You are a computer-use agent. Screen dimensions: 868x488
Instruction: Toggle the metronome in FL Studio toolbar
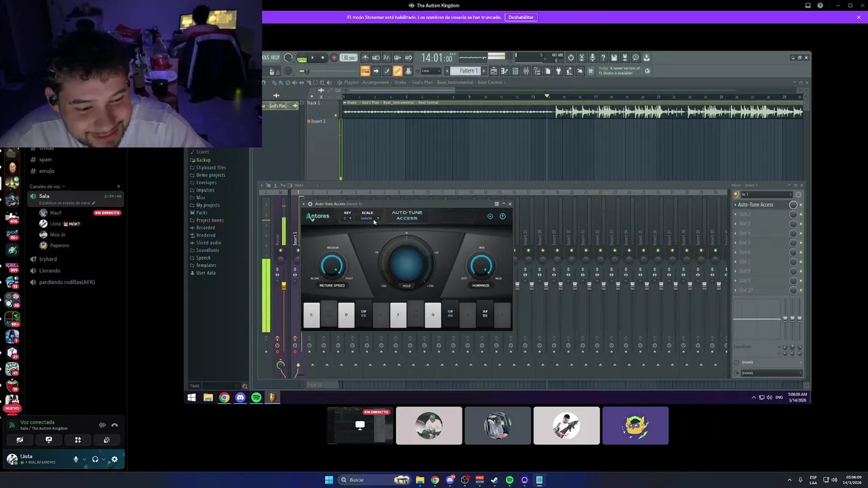[x=365, y=58]
